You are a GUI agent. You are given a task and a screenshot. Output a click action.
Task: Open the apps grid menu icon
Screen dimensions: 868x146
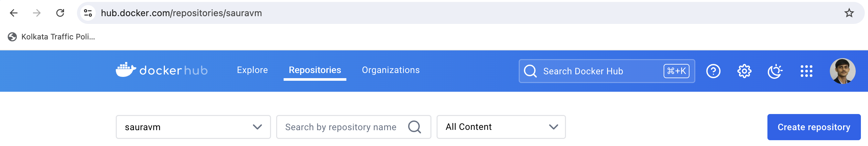[806, 71]
